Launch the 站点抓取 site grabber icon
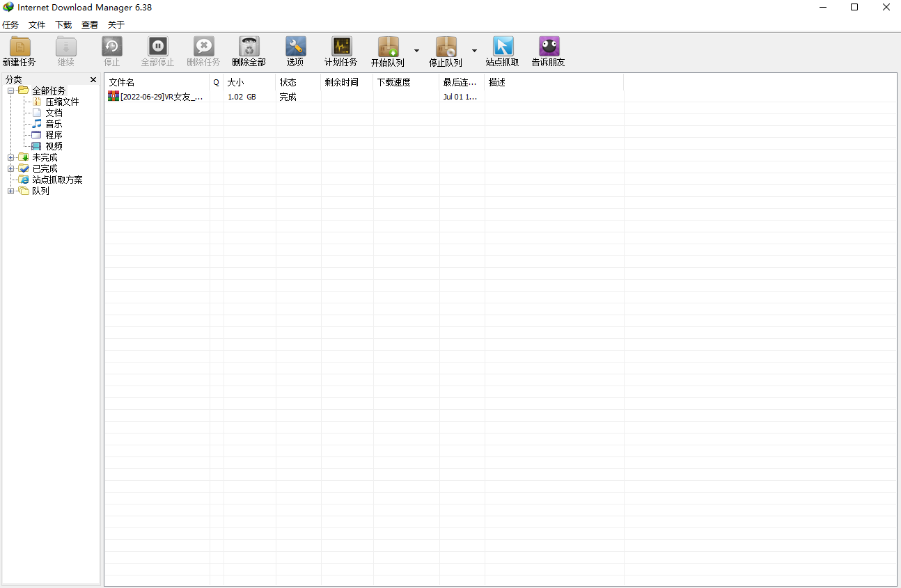The width and height of the screenshot is (901, 588). click(503, 47)
